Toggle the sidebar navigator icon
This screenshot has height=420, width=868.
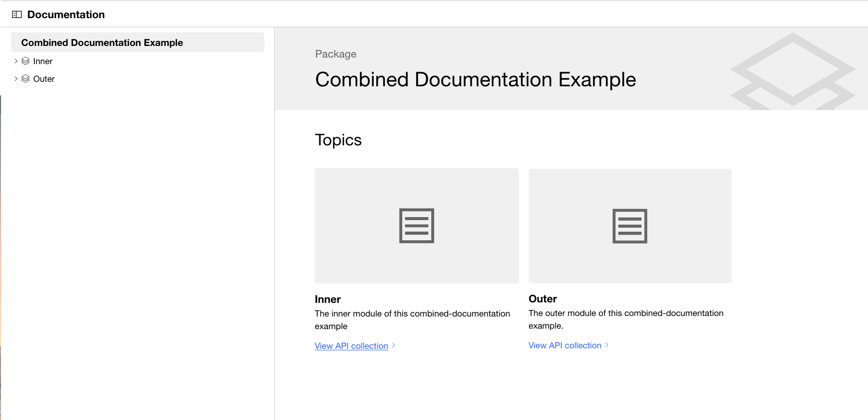click(17, 15)
